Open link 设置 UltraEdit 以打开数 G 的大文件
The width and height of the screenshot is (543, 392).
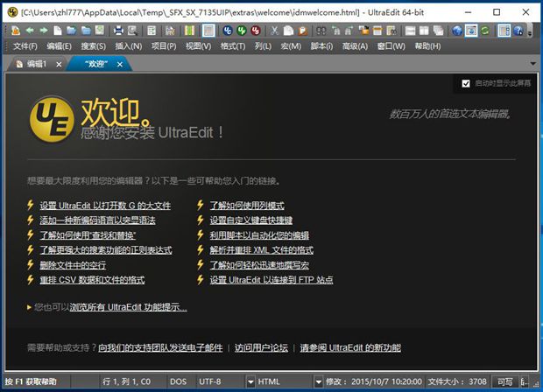click(105, 206)
